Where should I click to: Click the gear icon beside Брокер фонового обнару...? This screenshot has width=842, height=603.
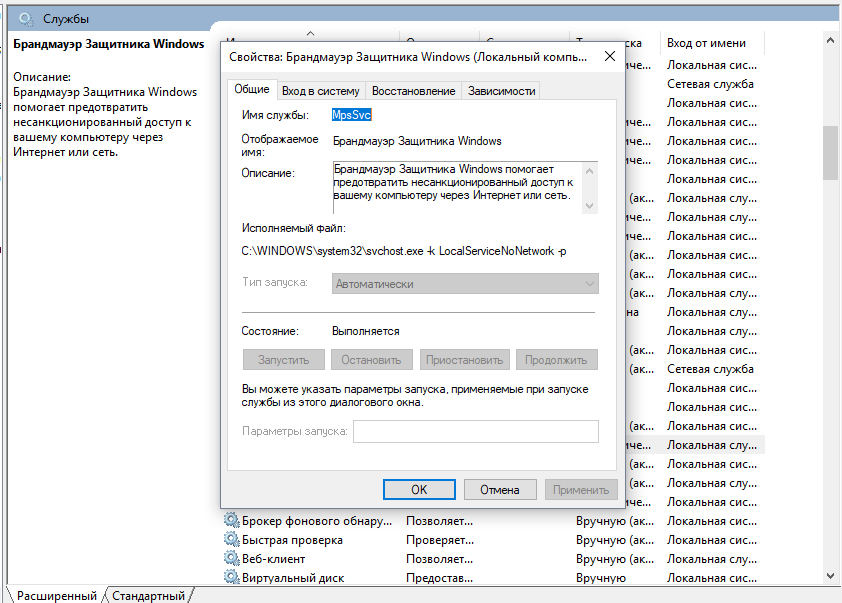[231, 520]
